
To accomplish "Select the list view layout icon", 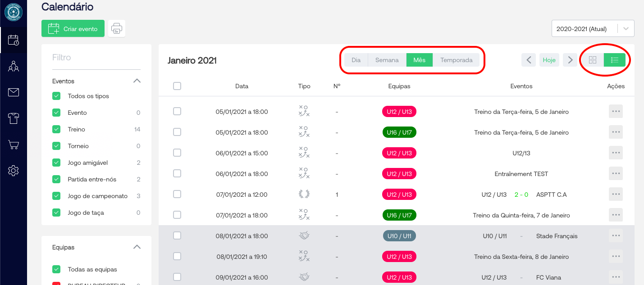I will point(614,60).
